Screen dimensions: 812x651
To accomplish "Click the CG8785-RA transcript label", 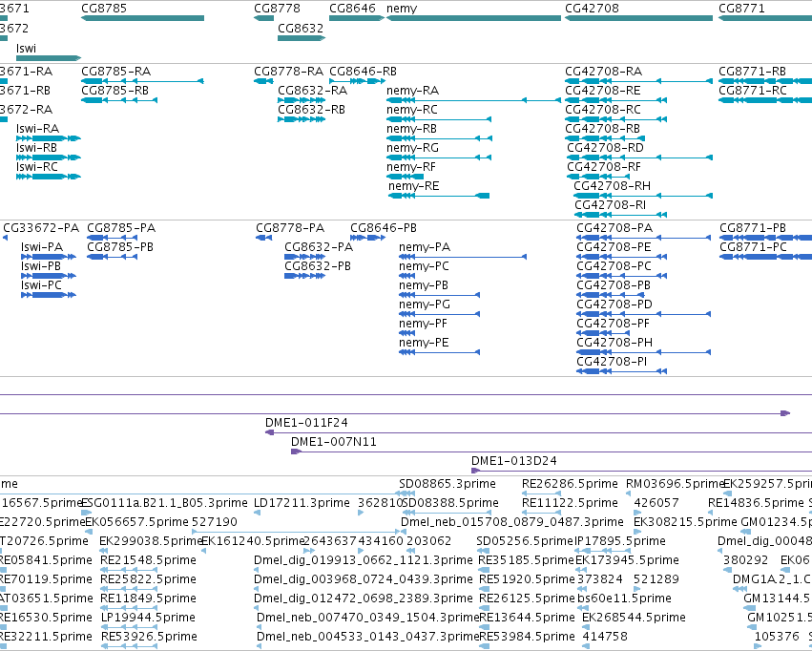I will [116, 71].
